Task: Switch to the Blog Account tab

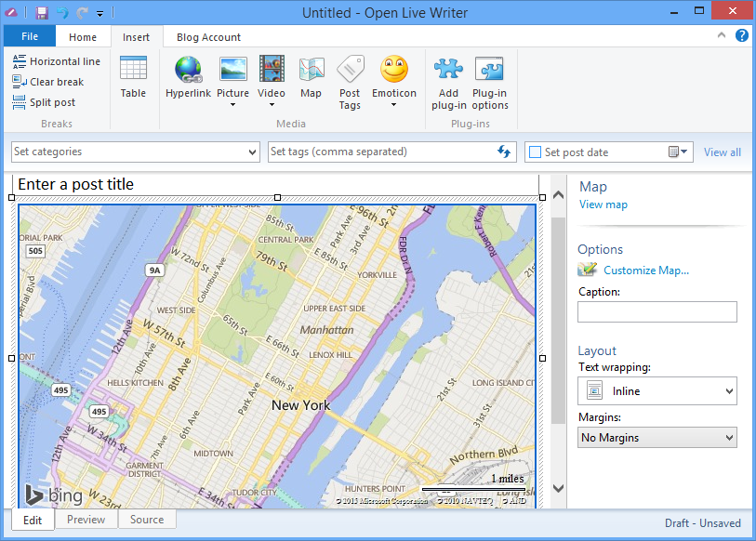Action: point(208,37)
